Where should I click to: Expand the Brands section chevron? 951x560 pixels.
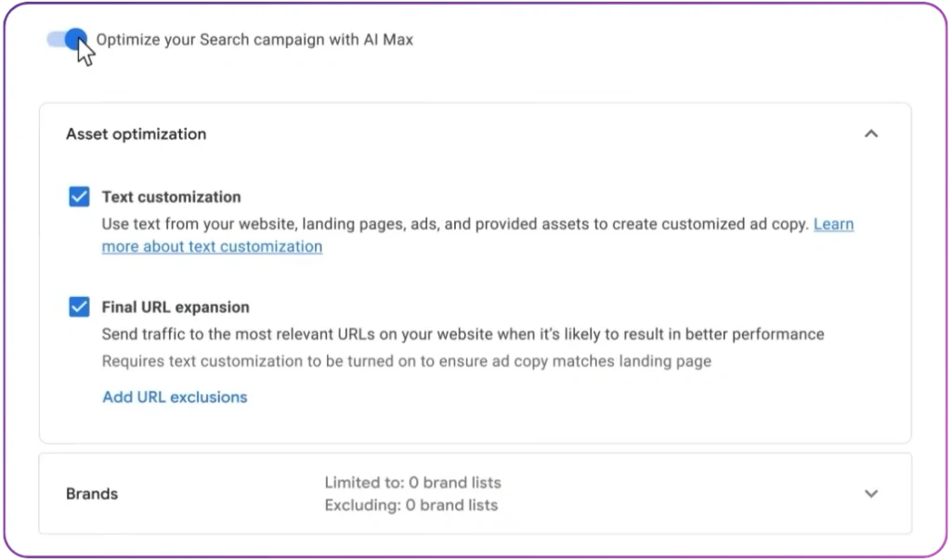[870, 493]
